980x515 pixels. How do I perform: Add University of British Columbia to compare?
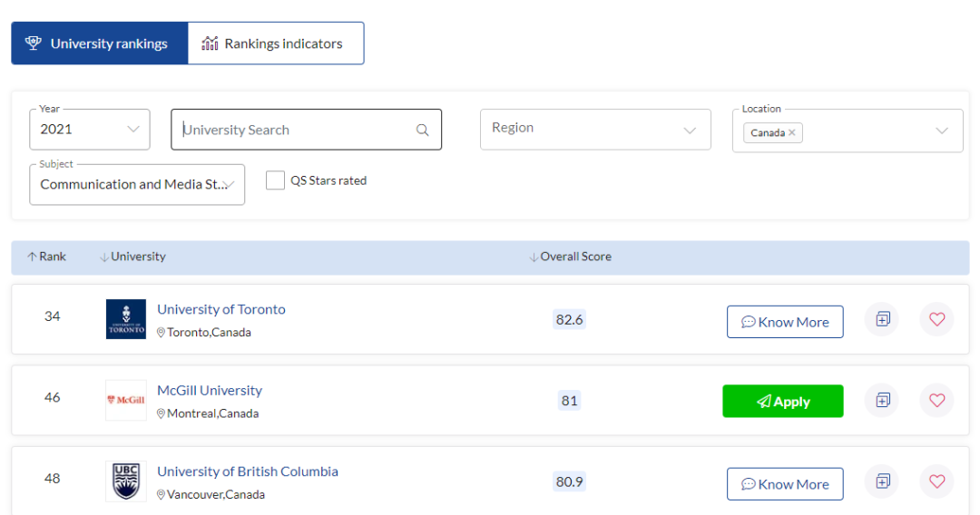click(882, 481)
